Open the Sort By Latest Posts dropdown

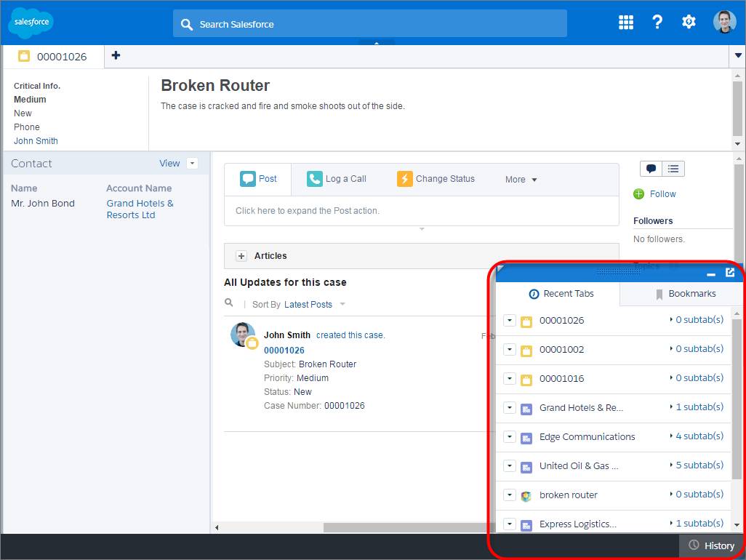tap(314, 305)
